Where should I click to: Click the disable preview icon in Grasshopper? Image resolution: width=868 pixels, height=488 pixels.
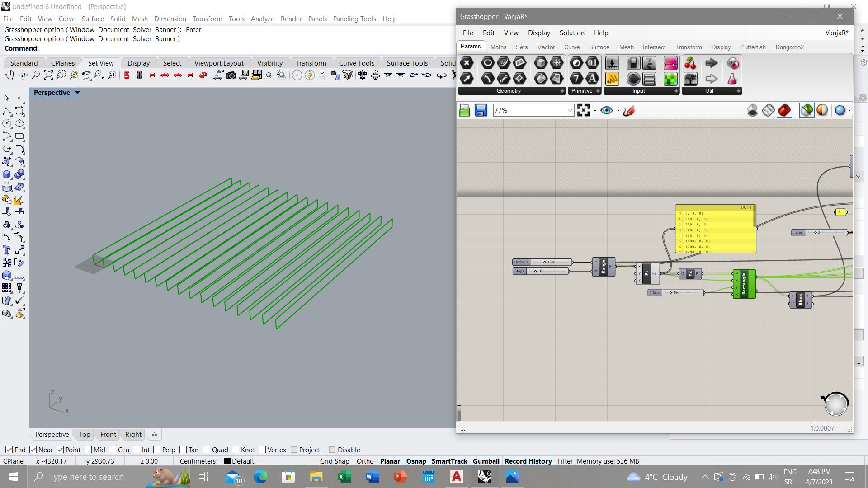click(x=752, y=110)
